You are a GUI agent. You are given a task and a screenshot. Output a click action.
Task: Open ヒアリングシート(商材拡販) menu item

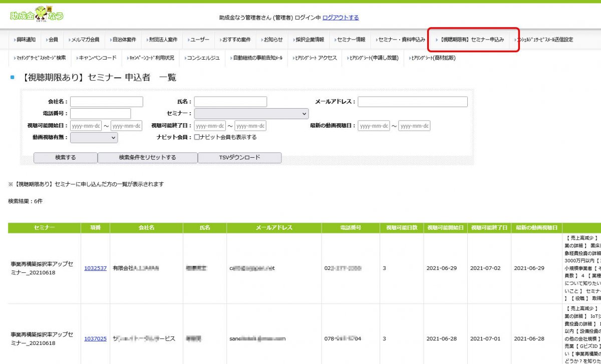click(x=433, y=58)
